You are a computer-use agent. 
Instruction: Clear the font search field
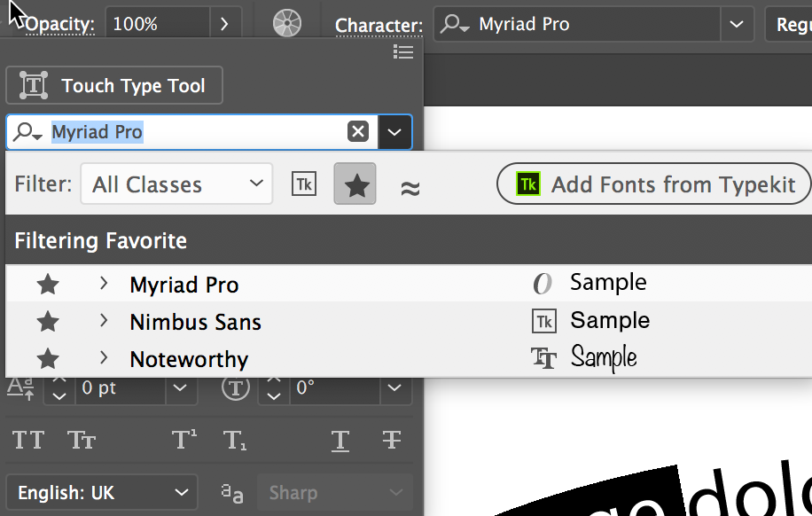click(357, 132)
